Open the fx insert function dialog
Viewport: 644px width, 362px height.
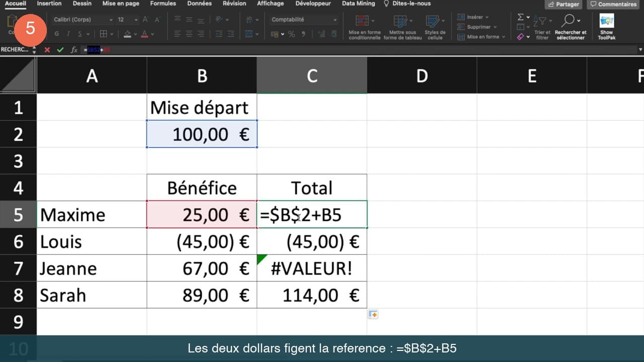click(74, 50)
